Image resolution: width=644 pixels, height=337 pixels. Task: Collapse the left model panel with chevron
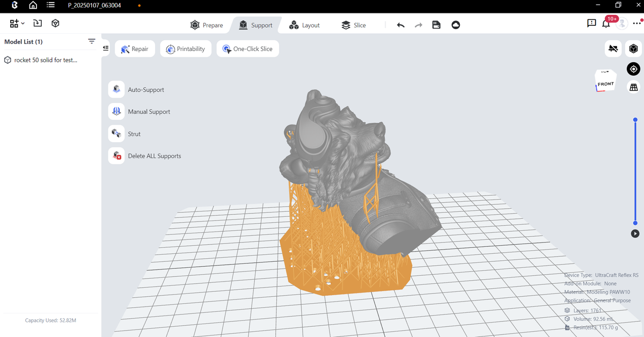pos(106,48)
